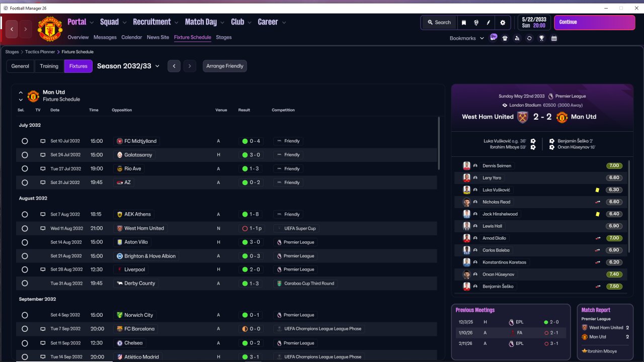Select the Liverpool fixture radio button
Image resolution: width=644 pixels, height=362 pixels.
(x=25, y=269)
